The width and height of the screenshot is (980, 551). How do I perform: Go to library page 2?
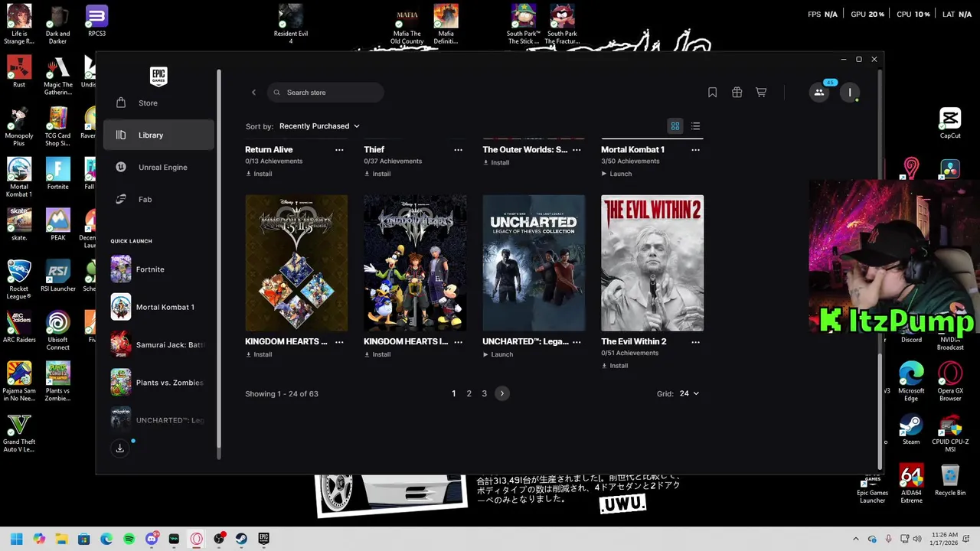click(469, 393)
